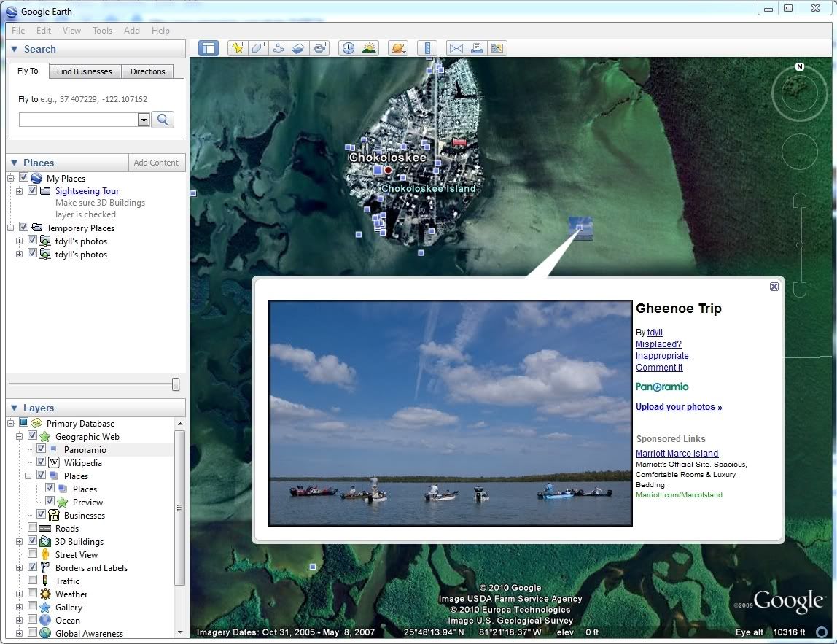837x644 pixels.
Task: Click the Places opacity slider handle
Action: point(176,384)
